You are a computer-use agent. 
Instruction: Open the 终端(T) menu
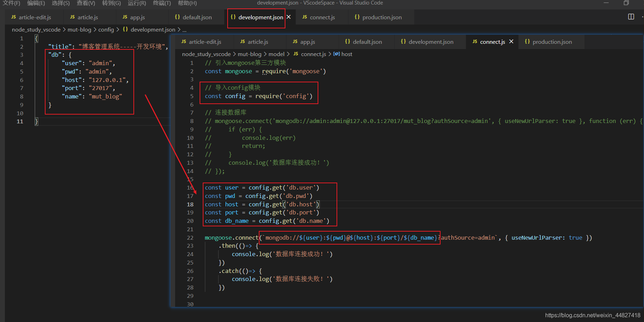point(162,3)
